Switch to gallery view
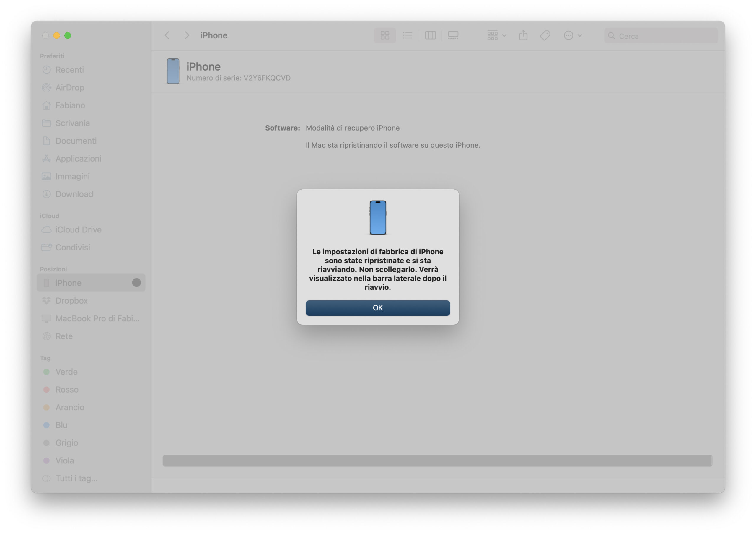Screen dimensions: 756x534 coord(453,35)
